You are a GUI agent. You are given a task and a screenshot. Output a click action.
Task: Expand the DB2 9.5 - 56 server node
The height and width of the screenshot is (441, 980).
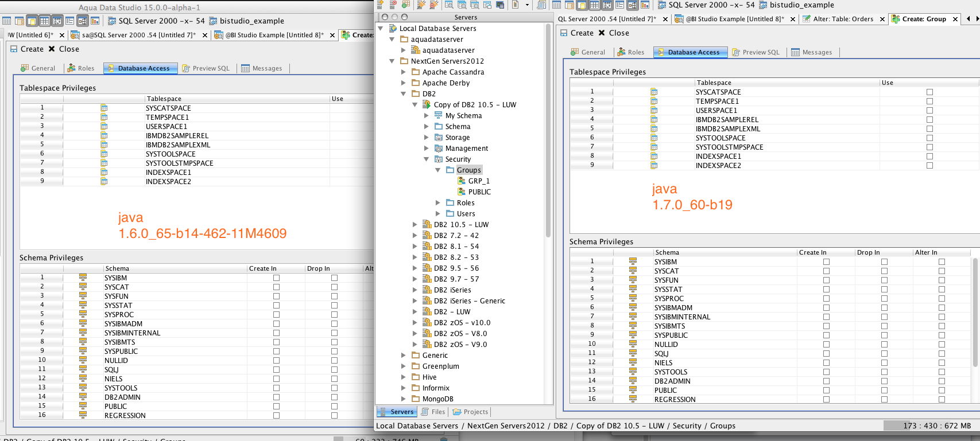[x=415, y=268]
